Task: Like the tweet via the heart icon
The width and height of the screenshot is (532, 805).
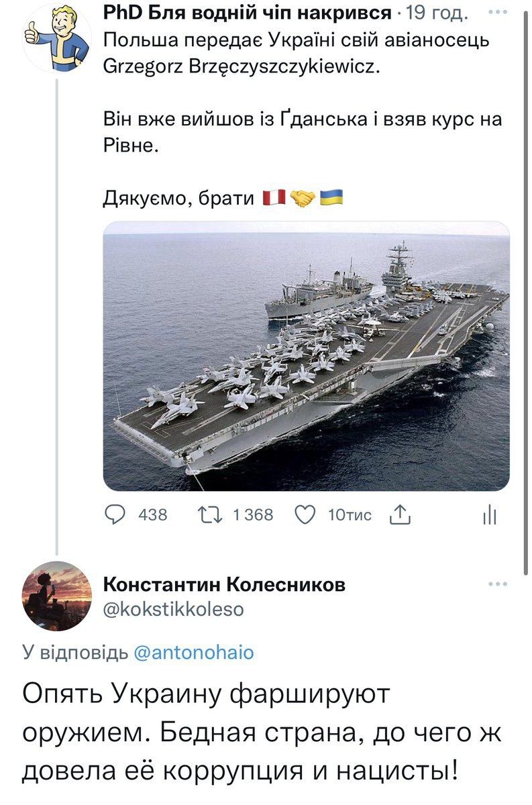Action: pyautogui.click(x=307, y=513)
